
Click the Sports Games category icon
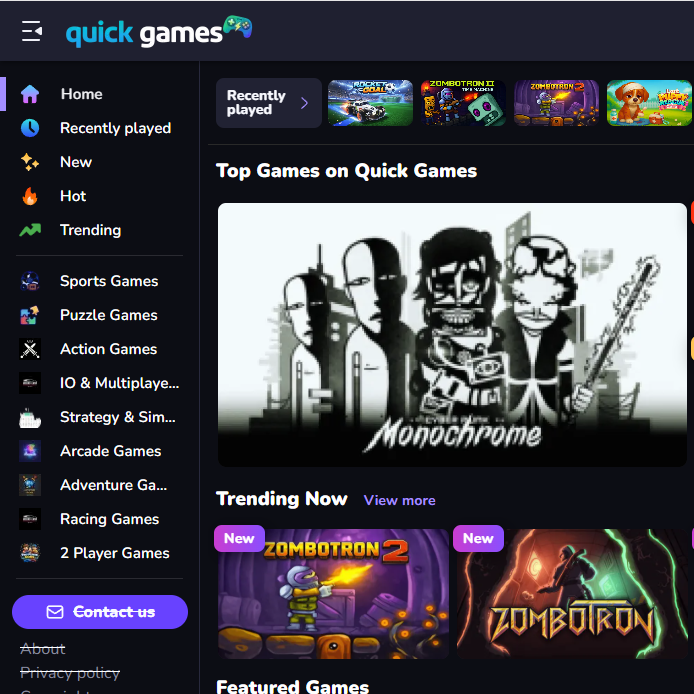tap(30, 281)
